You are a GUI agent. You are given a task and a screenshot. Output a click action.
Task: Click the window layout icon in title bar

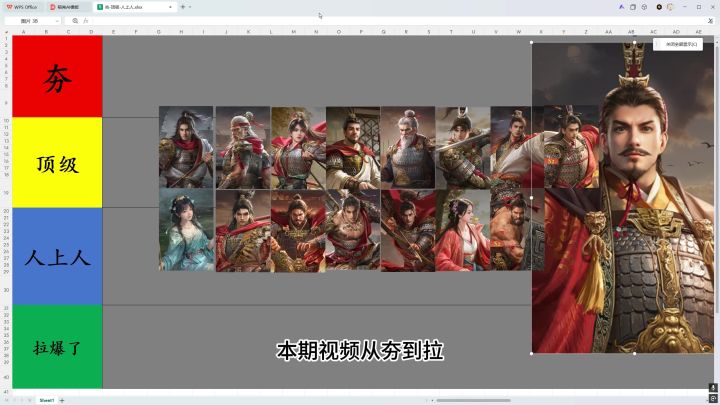tap(633, 7)
